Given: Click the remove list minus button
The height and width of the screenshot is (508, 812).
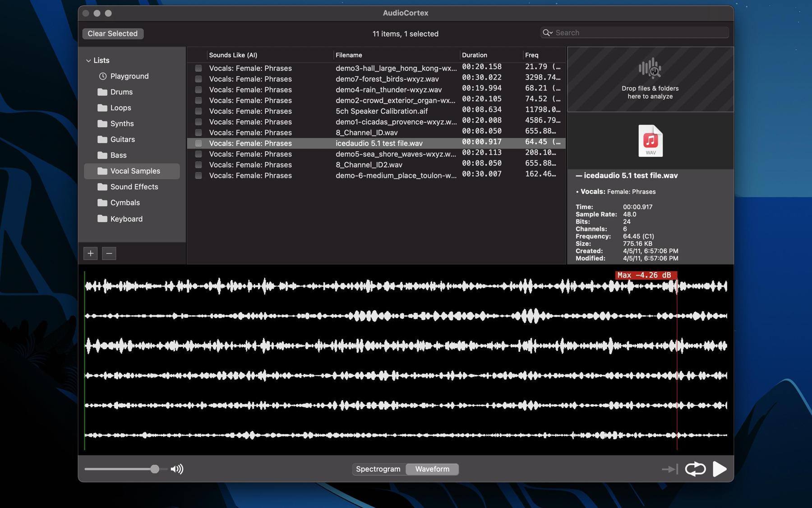Looking at the screenshot, I should tap(109, 253).
